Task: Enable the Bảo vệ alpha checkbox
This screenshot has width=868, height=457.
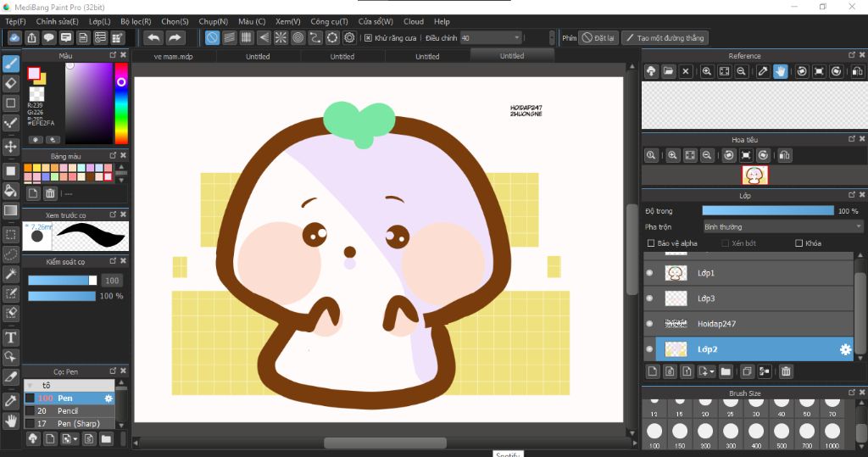Action: [650, 243]
